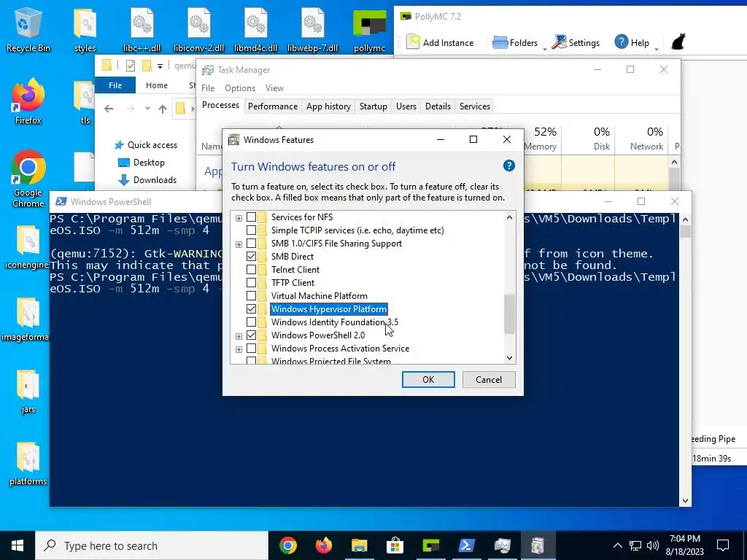Screen dimensions: 747x560
Task: Click the help question mark in Windows Features
Action: pyautogui.click(x=508, y=166)
